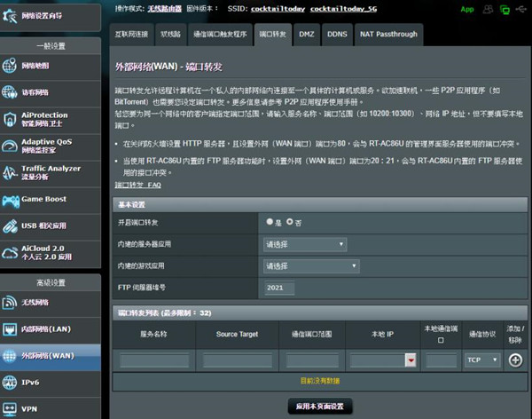Screen dimensions: 532x419
Task: Open Game Boost controller icon
Action: tap(11, 202)
